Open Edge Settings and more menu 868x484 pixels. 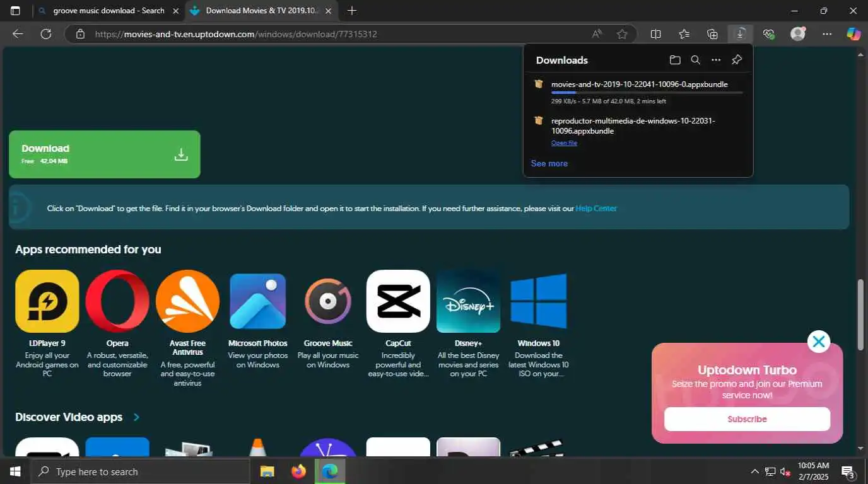827,34
